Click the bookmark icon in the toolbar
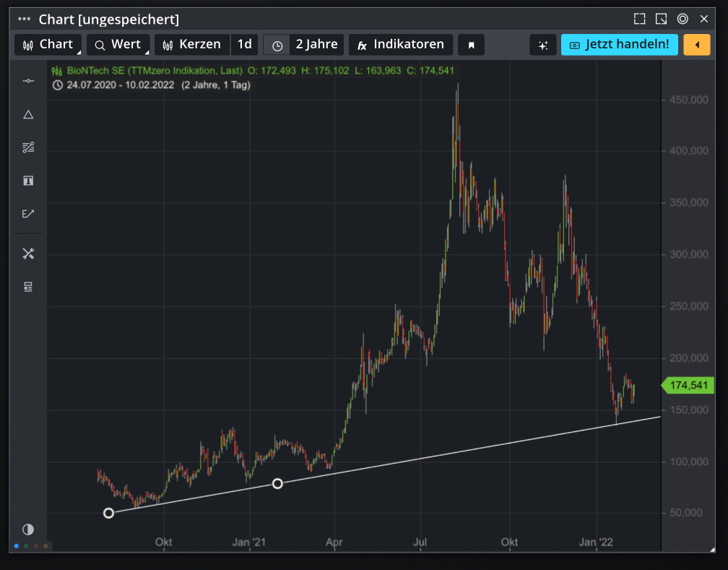The image size is (728, 570). click(471, 44)
